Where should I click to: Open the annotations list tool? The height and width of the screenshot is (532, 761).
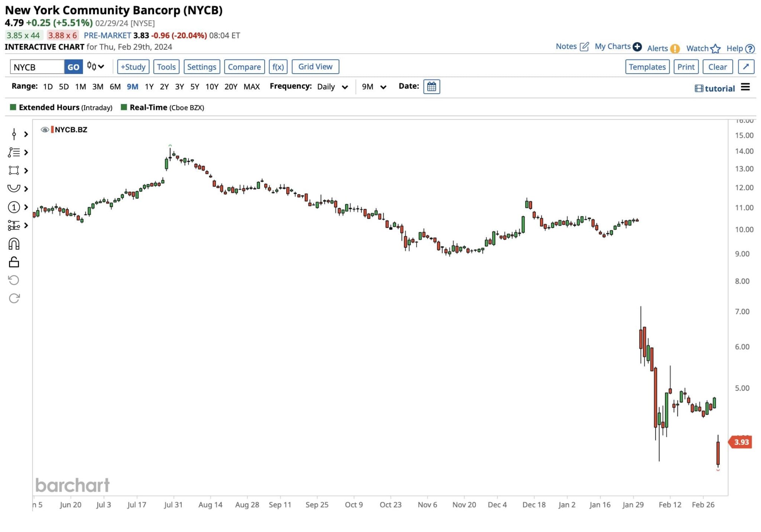pos(14,152)
